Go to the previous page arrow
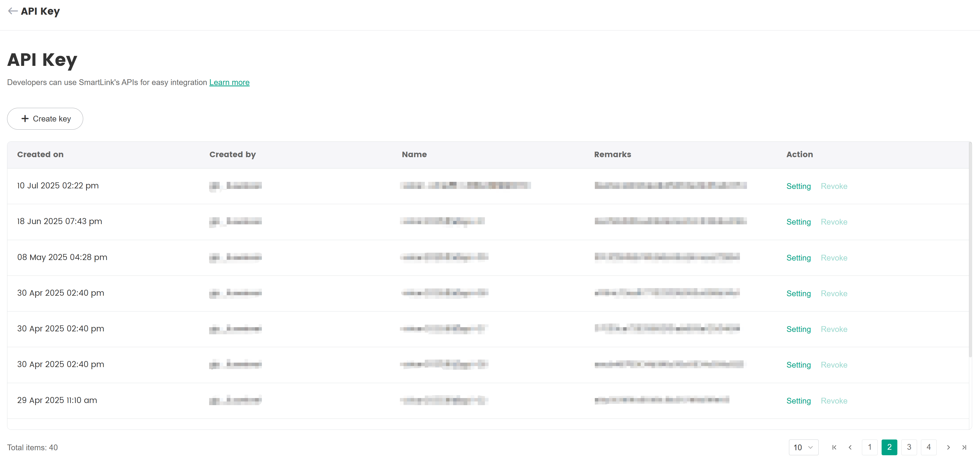 pos(850,447)
